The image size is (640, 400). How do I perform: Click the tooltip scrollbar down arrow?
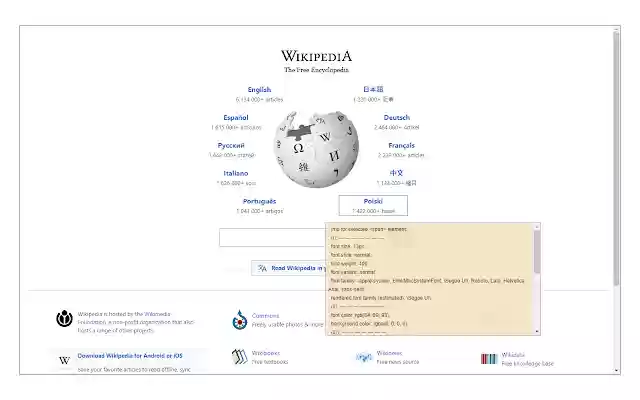click(537, 331)
